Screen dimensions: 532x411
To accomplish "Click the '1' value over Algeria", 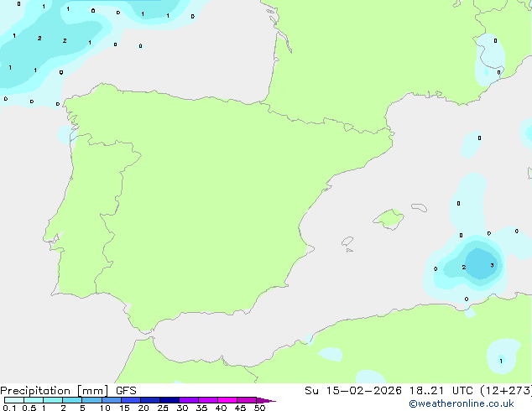I will pos(501,361).
